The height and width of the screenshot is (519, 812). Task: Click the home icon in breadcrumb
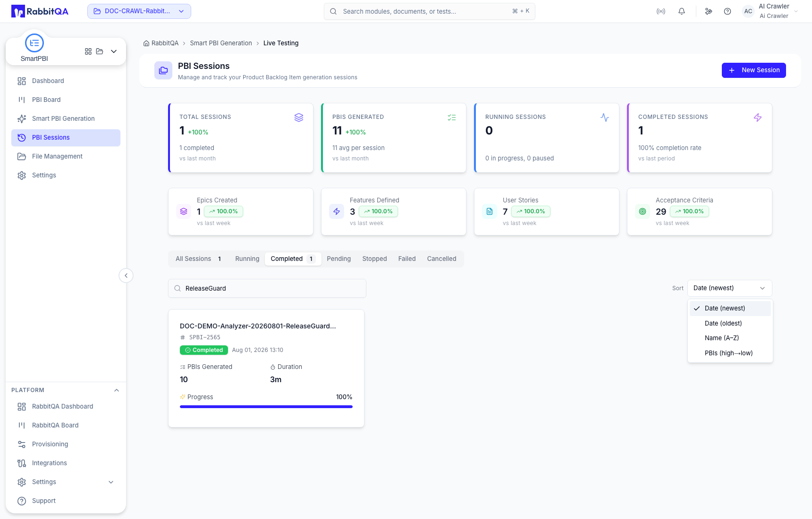146,43
